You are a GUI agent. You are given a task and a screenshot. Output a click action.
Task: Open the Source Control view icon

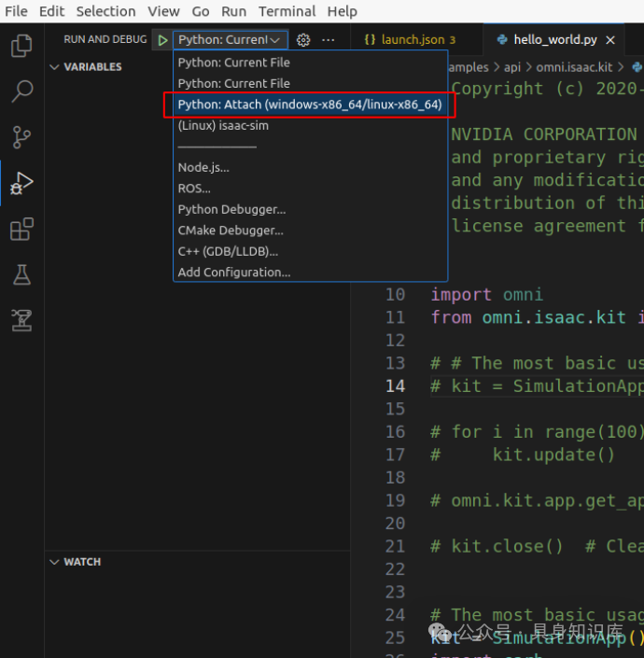pyautogui.click(x=21, y=137)
